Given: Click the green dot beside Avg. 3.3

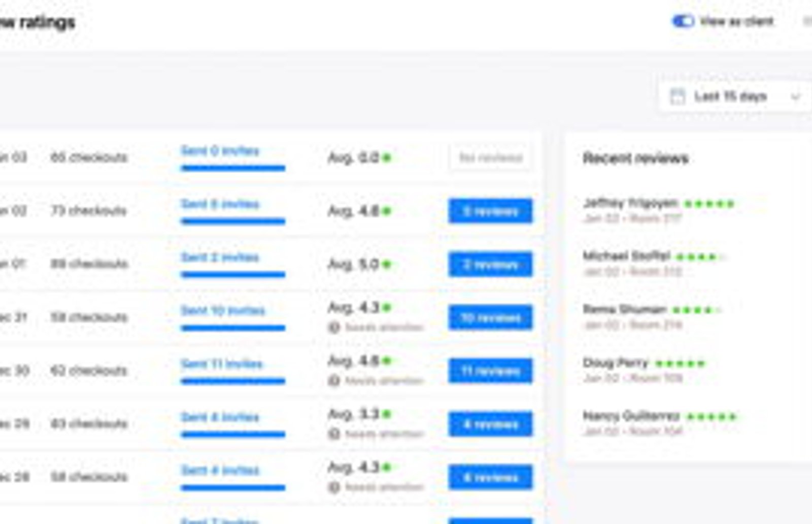Looking at the screenshot, I should click(387, 414).
